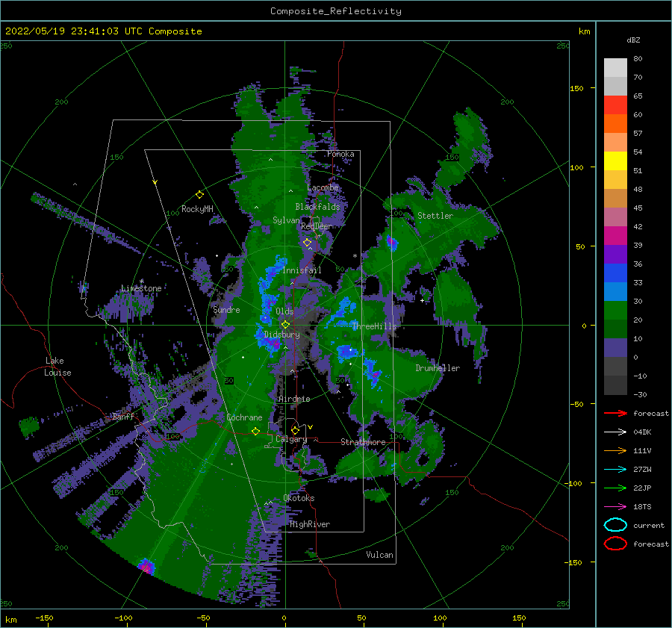Click the ThreeHills town label

pos(375,326)
